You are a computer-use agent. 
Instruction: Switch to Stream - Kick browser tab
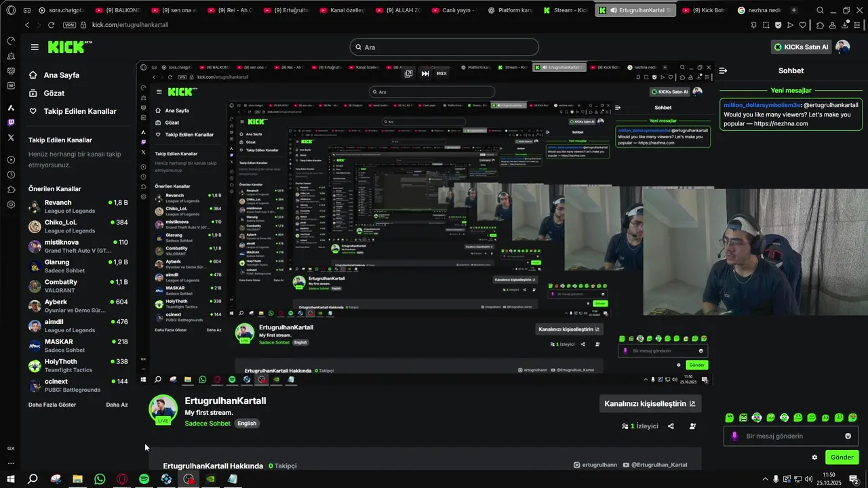(x=567, y=10)
